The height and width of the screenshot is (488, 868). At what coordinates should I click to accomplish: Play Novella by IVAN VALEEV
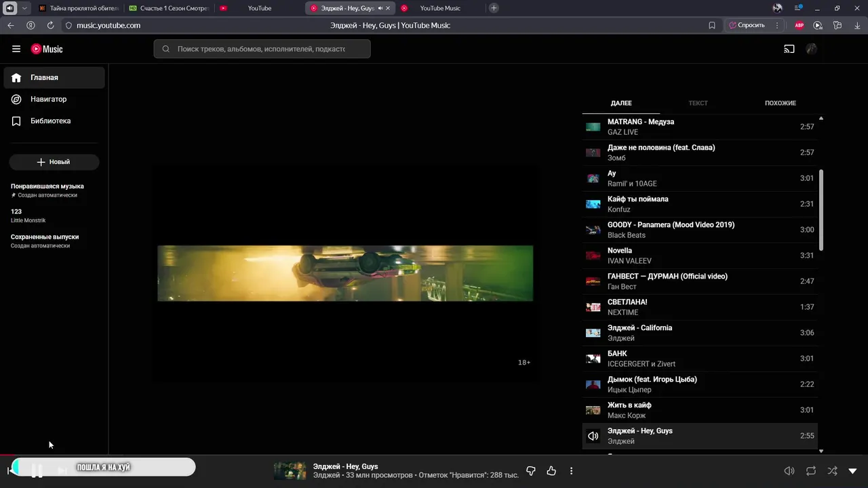pyautogui.click(x=700, y=256)
